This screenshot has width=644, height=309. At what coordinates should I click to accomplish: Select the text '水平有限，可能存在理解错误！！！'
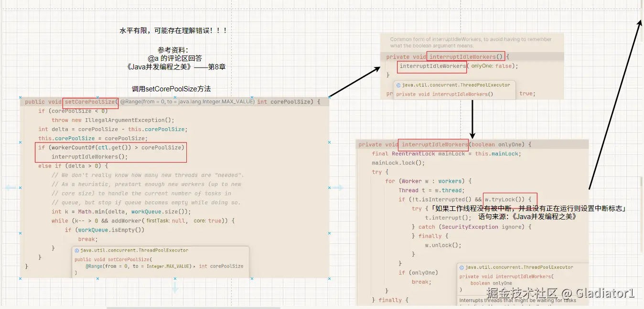tap(173, 31)
